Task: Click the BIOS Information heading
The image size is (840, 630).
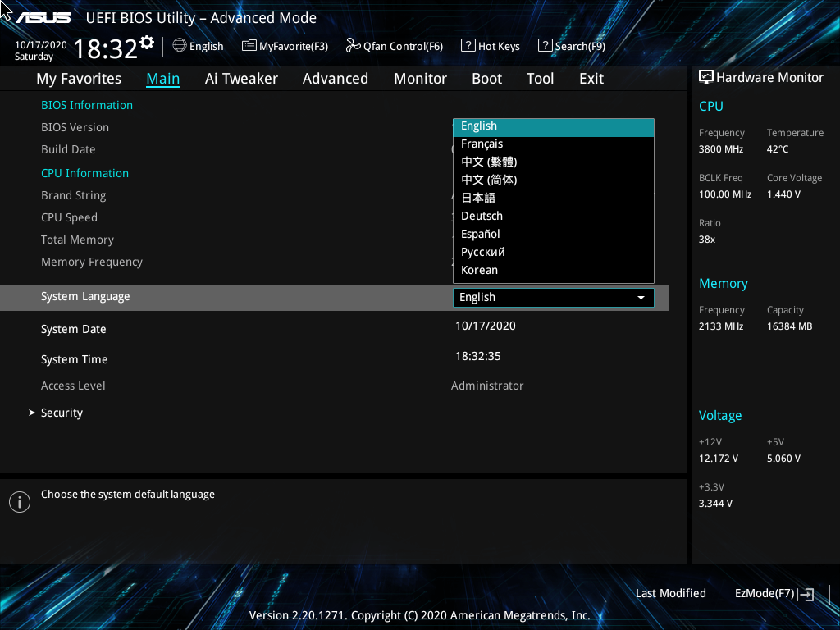Action: (87, 106)
